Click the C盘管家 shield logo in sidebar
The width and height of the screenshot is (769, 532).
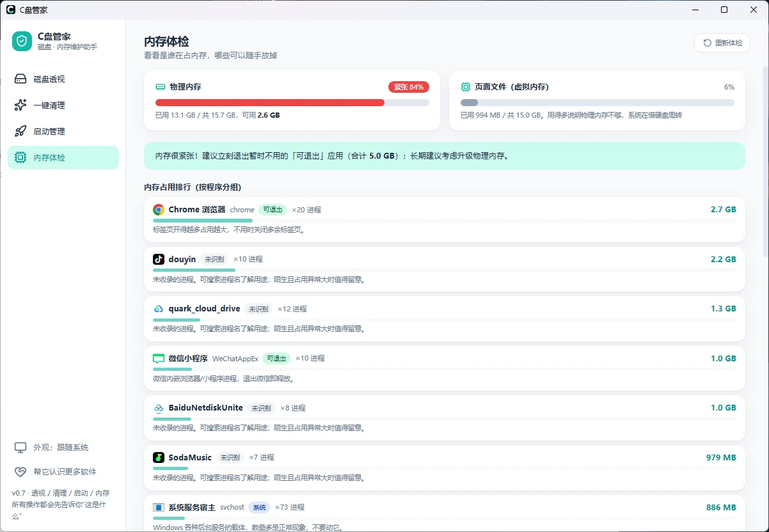click(x=22, y=42)
